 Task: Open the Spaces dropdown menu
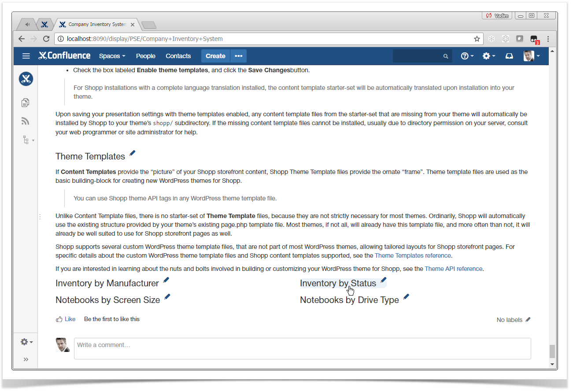[112, 56]
